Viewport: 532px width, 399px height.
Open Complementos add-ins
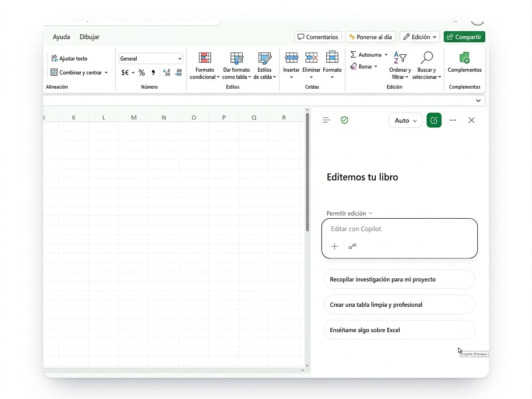pos(464,62)
